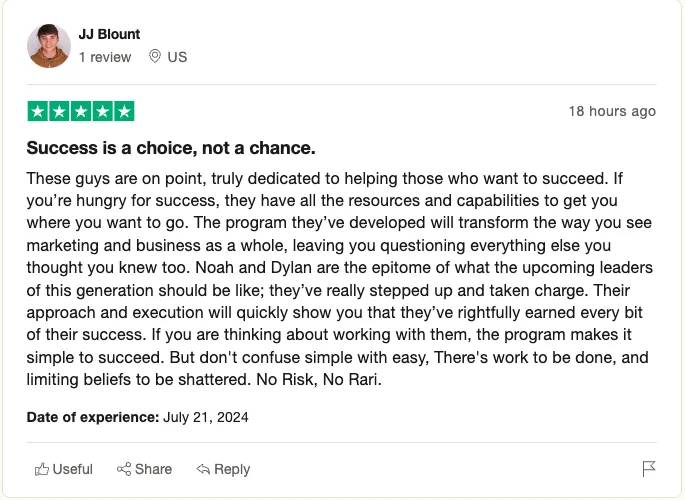Click the '18 hours ago' timestamp
Screen dimensions: 685x500
pyautogui.click(x=612, y=111)
